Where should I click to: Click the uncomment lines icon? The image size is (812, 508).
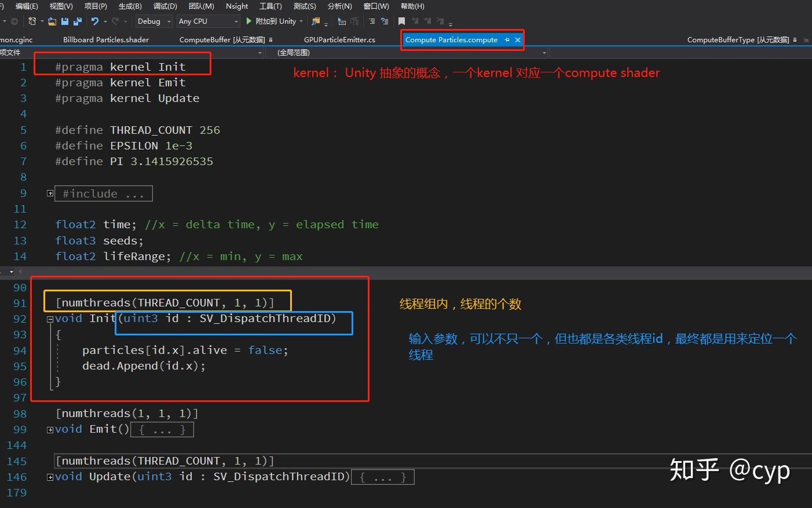(x=384, y=21)
